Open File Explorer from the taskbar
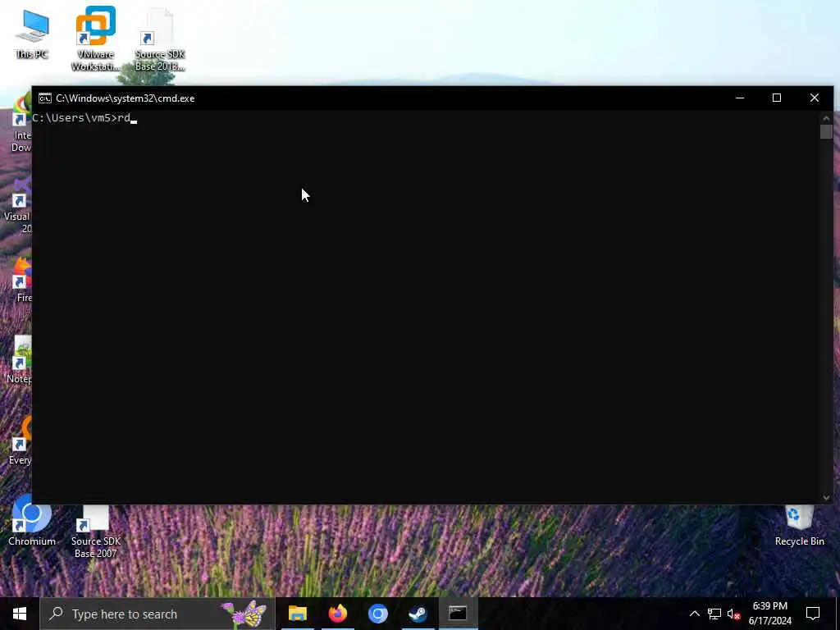Screen dimensions: 840x630 pyautogui.click(x=297, y=614)
